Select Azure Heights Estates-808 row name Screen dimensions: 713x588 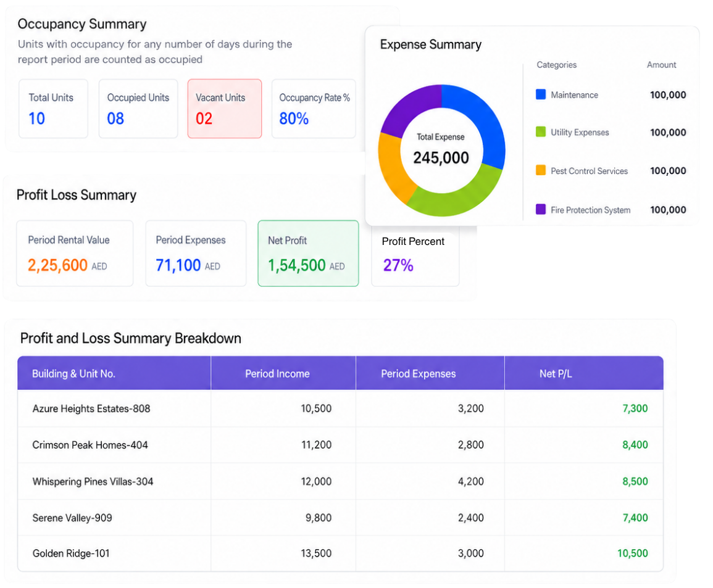(91, 408)
